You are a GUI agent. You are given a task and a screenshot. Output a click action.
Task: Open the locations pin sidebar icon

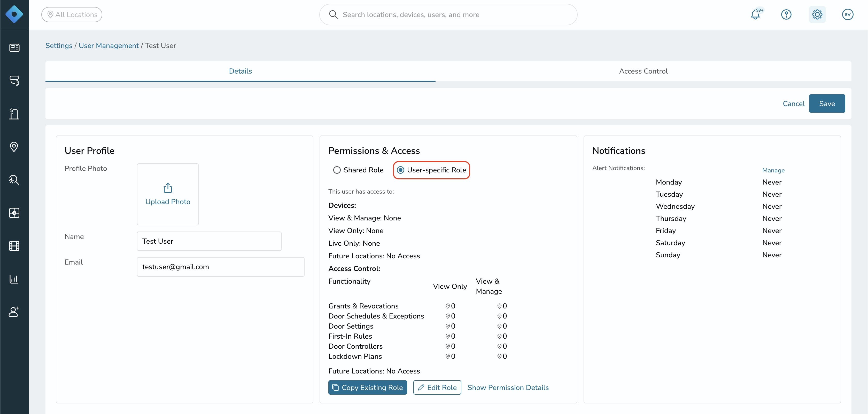point(14,147)
